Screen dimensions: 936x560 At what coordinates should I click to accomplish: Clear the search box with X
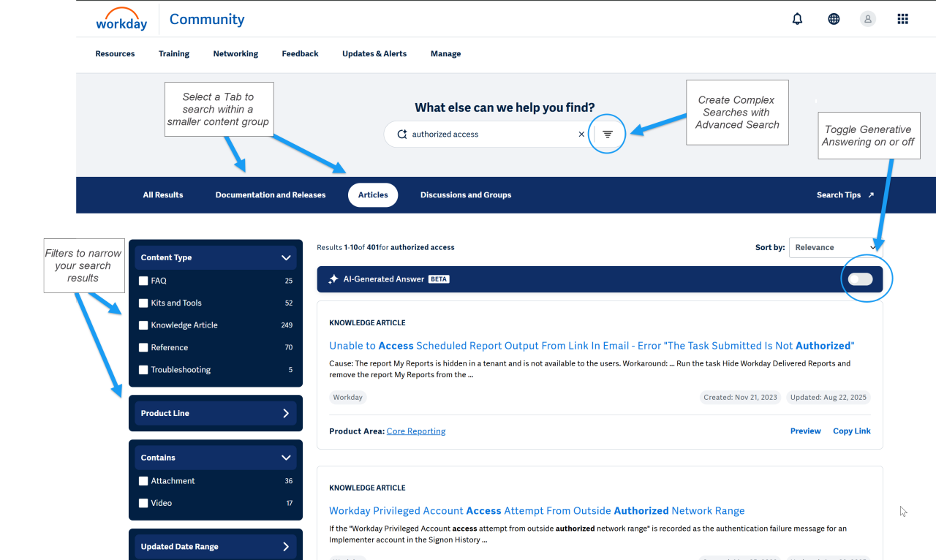581,135
